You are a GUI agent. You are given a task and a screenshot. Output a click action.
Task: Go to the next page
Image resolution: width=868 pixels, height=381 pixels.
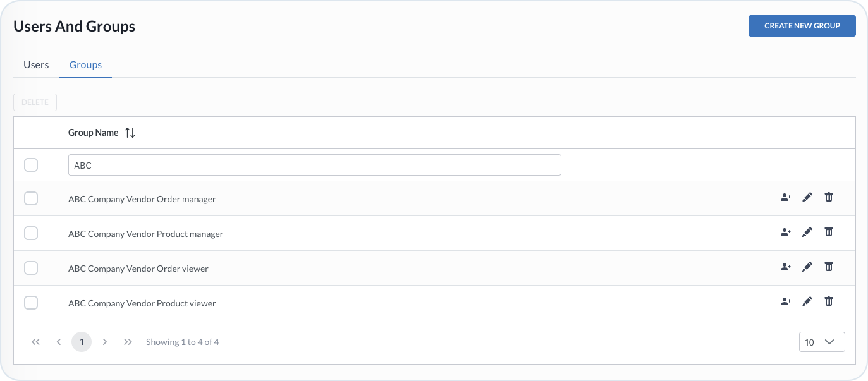click(105, 342)
